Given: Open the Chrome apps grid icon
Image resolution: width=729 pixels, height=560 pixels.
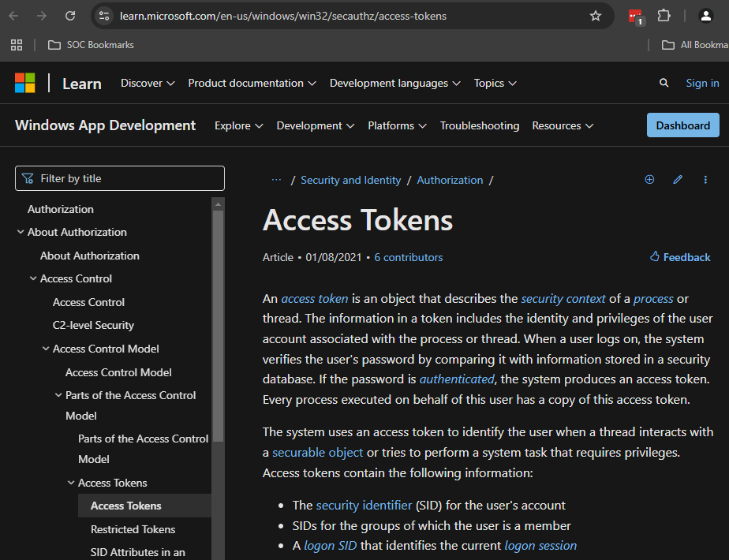Looking at the screenshot, I should click(17, 45).
